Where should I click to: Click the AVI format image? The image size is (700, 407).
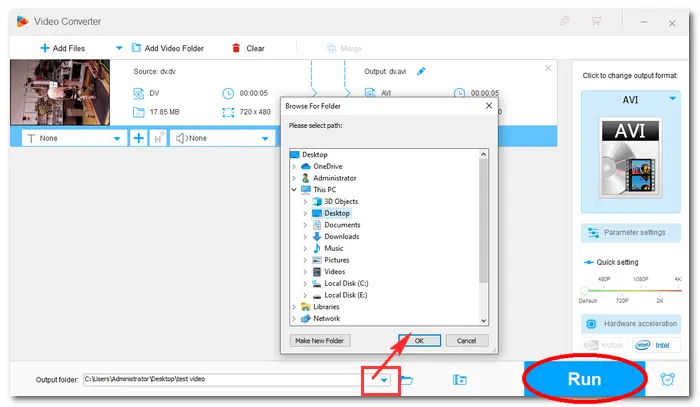630,158
